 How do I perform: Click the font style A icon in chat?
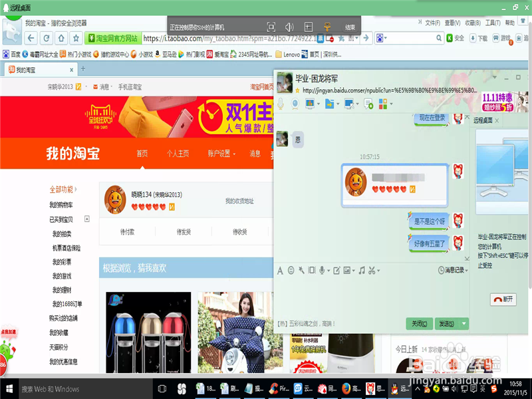280,270
